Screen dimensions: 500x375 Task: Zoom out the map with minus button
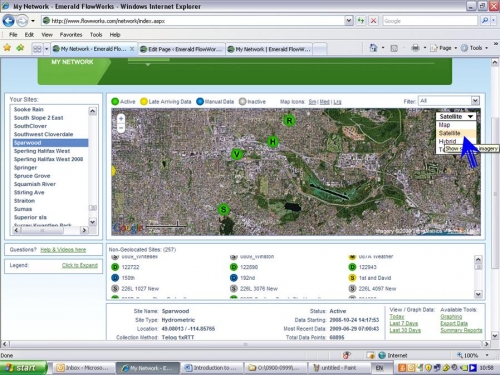[x=121, y=128]
